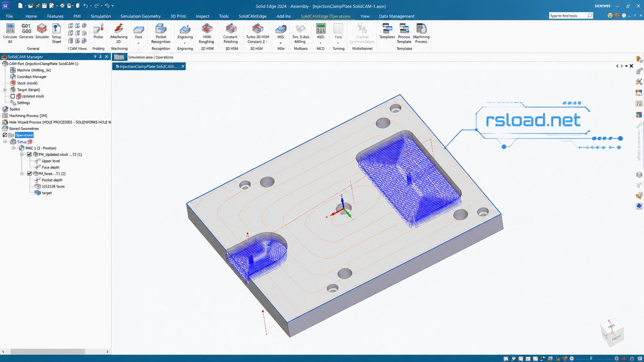Collapse the PM_faces operation node
Viewport: 644px width, 362px height.
tap(22, 174)
